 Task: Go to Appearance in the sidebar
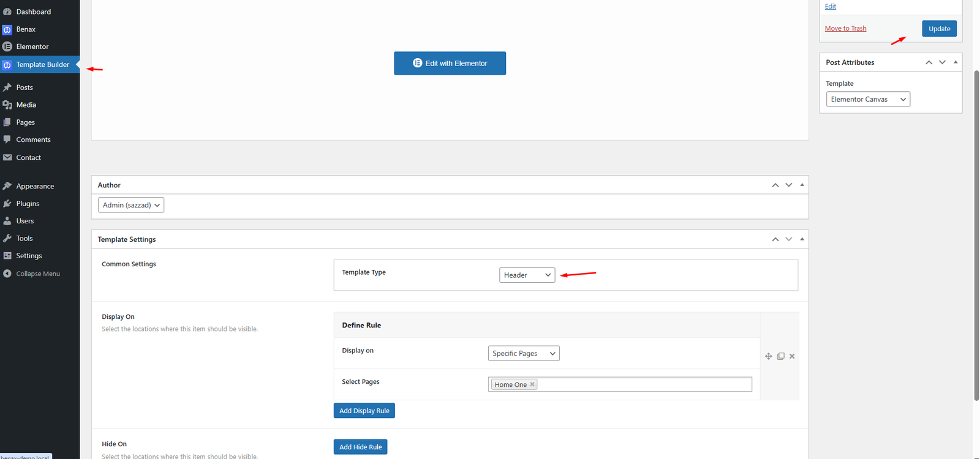click(35, 186)
